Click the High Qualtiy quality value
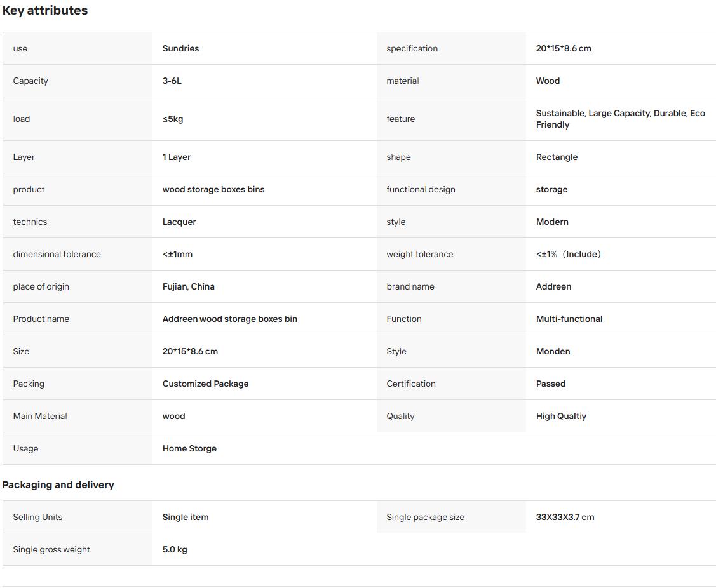The width and height of the screenshot is (716, 588). tap(561, 417)
